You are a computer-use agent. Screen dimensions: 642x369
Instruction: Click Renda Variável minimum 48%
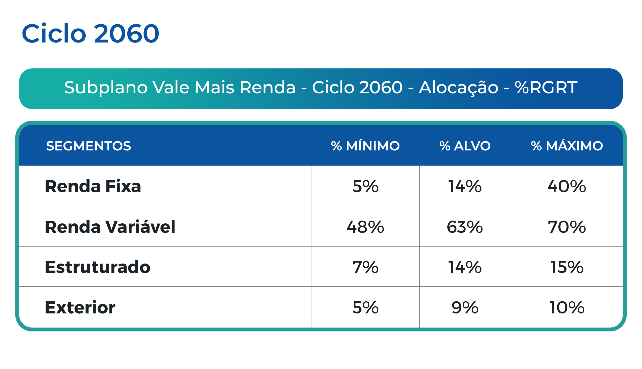[x=365, y=227]
